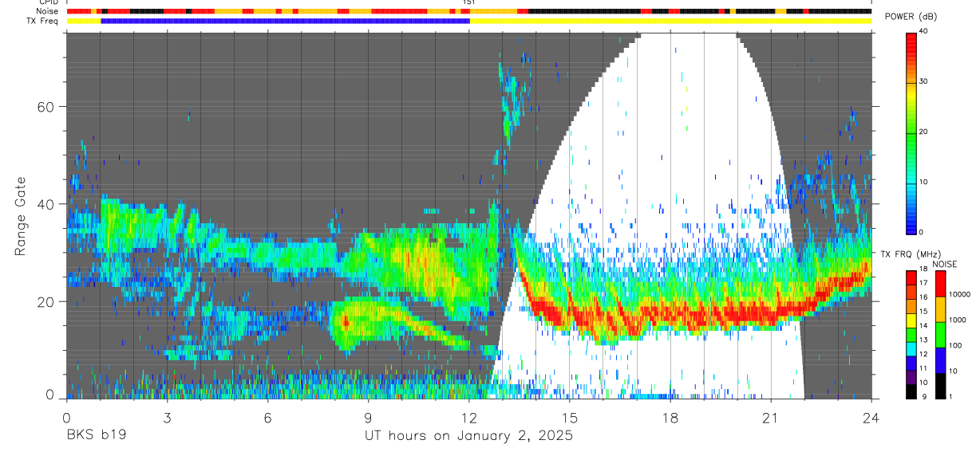
Task: Click the '17' label on the TX FRQ scale
Action: coord(924,283)
